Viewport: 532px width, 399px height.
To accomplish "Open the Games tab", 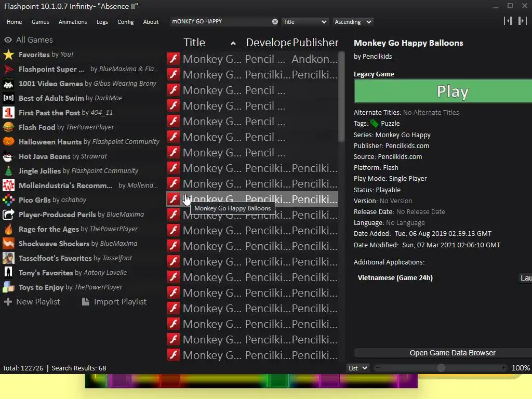I will (x=40, y=22).
